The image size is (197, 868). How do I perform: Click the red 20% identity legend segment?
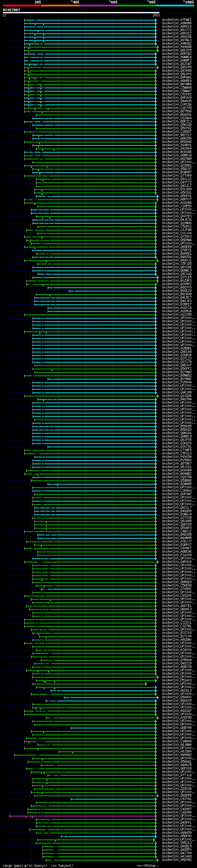click(x=22, y=6)
